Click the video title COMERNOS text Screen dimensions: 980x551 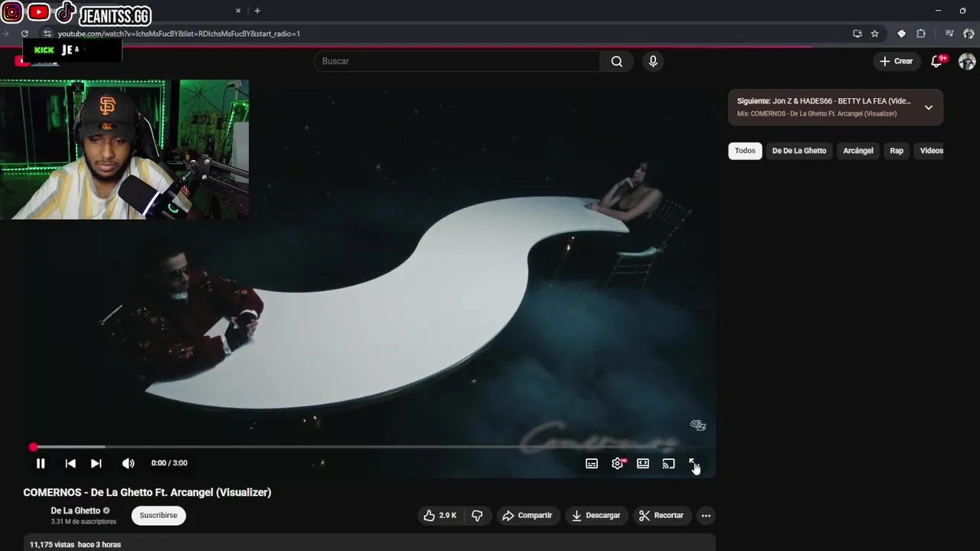point(147,492)
